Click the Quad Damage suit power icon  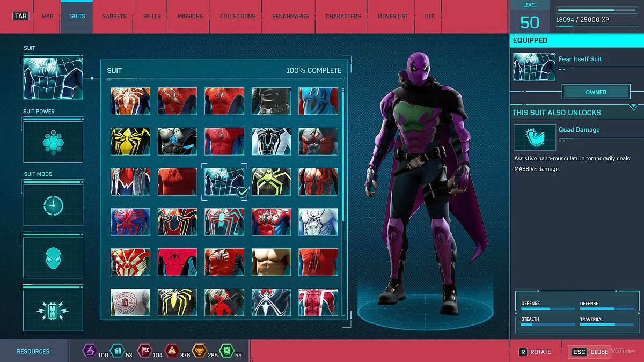coord(533,137)
